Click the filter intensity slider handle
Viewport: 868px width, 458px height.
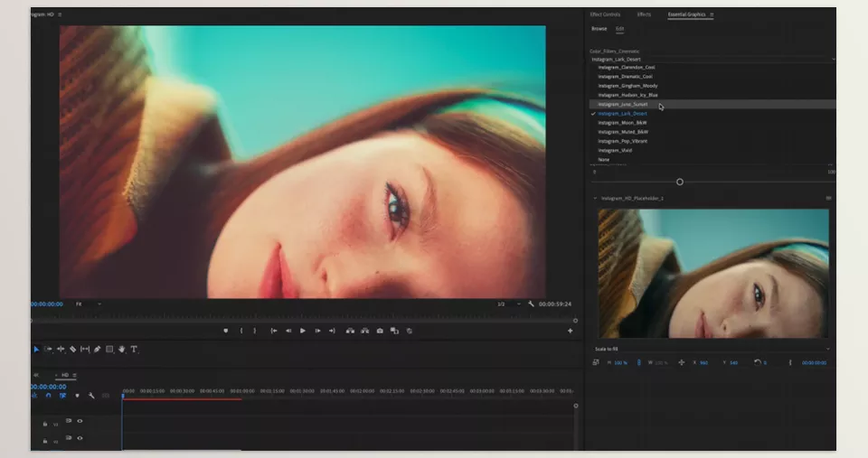pos(680,182)
